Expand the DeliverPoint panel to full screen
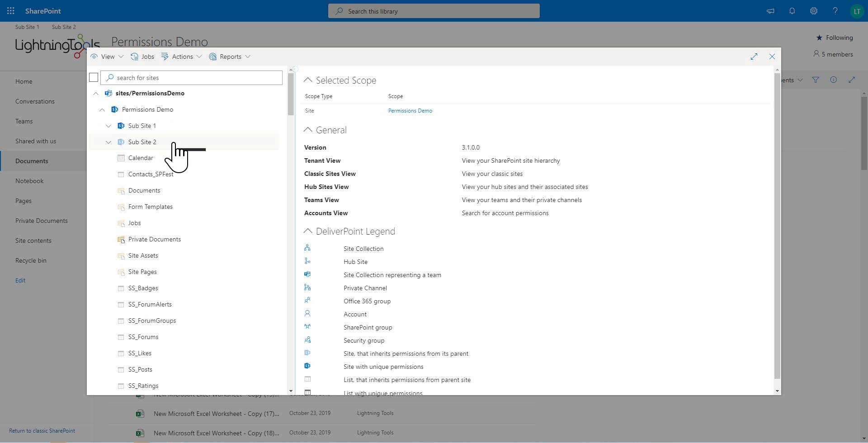The height and width of the screenshot is (443, 868). click(754, 57)
